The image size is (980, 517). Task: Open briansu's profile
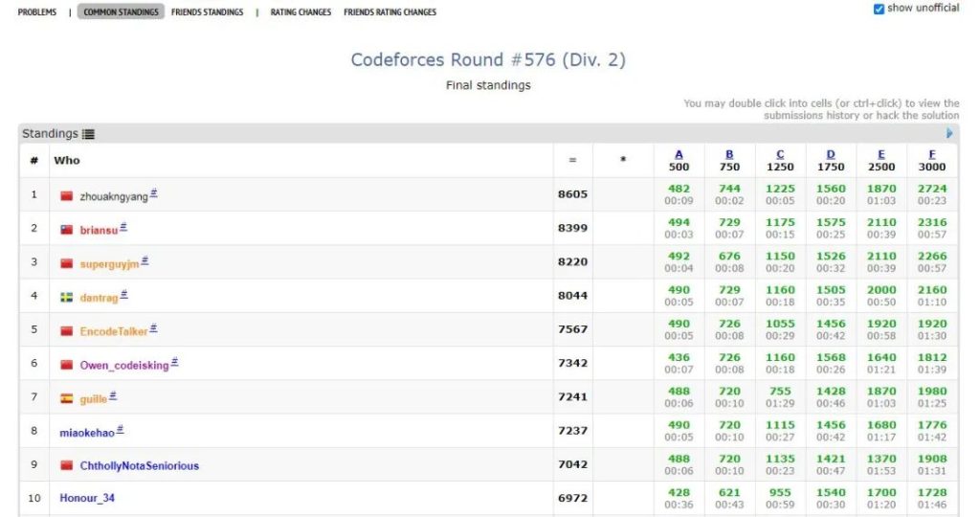[99, 231]
